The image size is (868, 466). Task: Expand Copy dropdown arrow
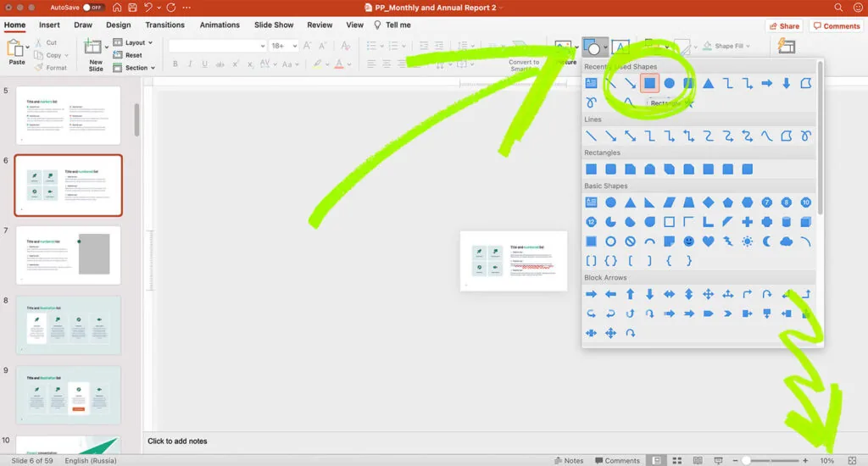point(66,55)
